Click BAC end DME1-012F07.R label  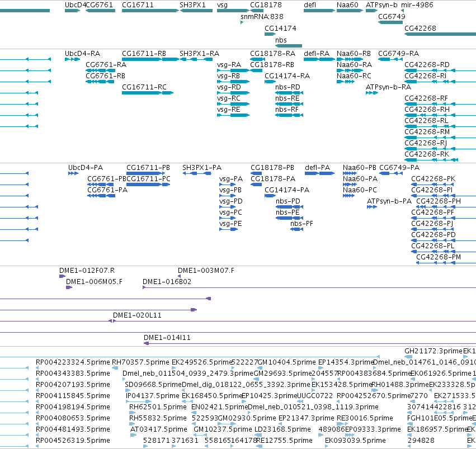[x=87, y=270]
